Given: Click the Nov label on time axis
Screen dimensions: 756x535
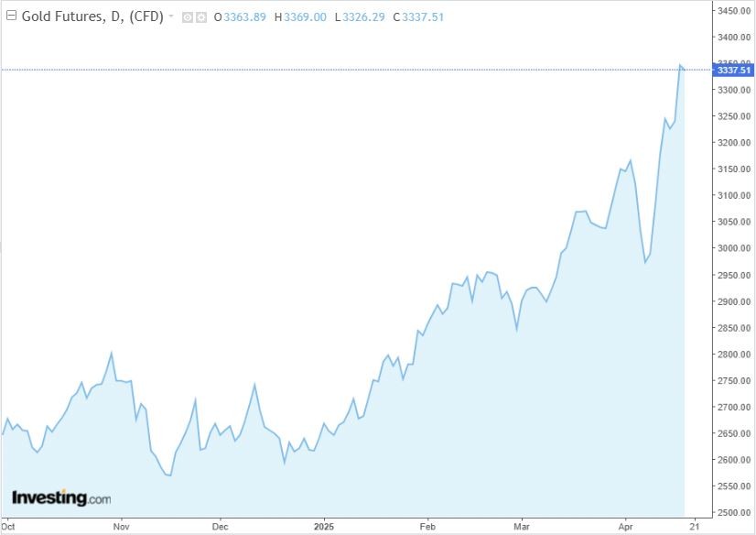Looking at the screenshot, I should (x=121, y=527).
